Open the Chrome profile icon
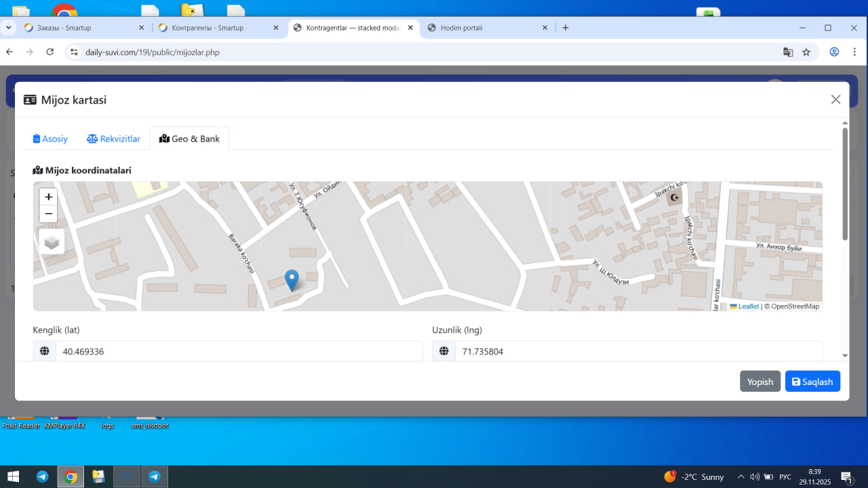This screenshot has height=488, width=868. (x=834, y=52)
